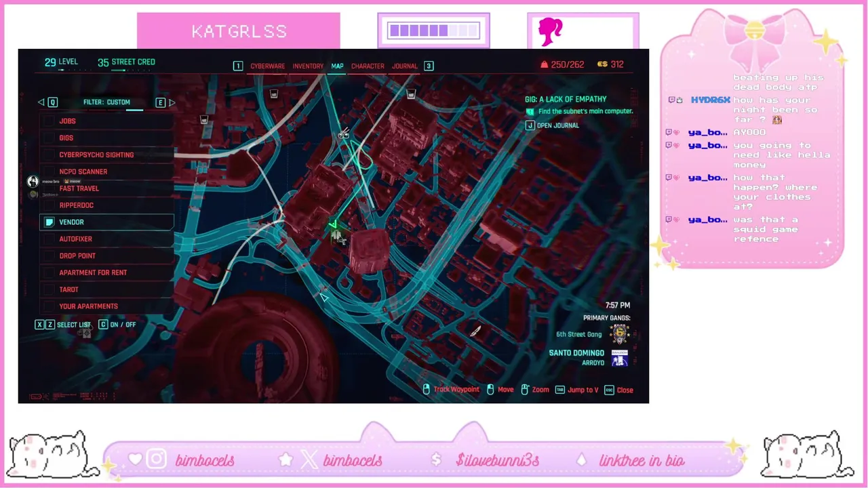The width and height of the screenshot is (868, 488).
Task: Click the 'linktree in bio' text
Action: 642,460
